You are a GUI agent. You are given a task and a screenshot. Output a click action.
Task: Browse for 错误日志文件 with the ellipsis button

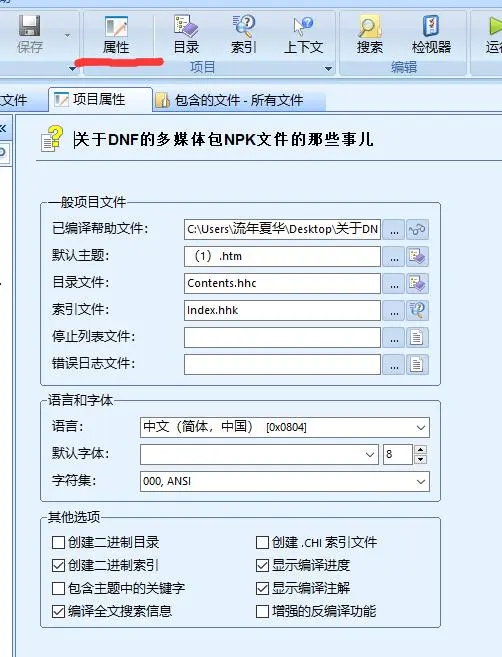tap(394, 365)
